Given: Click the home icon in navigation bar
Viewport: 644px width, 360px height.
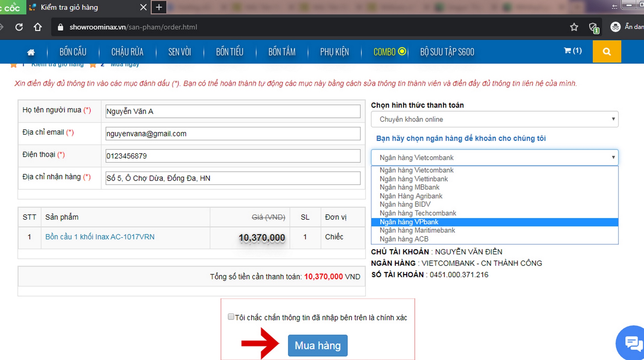Looking at the screenshot, I should click(31, 52).
